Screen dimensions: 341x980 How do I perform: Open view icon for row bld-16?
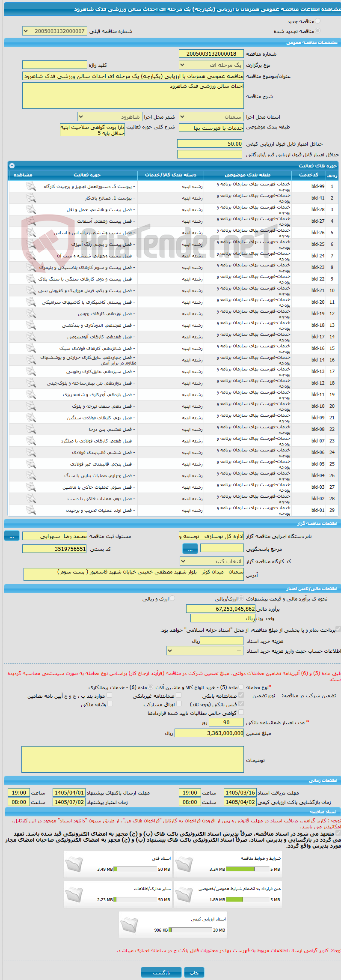point(31,348)
